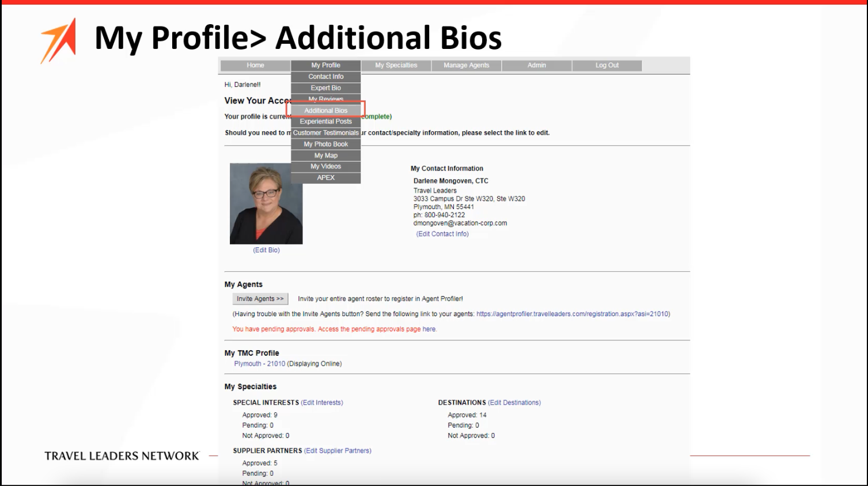The image size is (868, 486).
Task: Click the My TMC Profile heading
Action: point(252,353)
